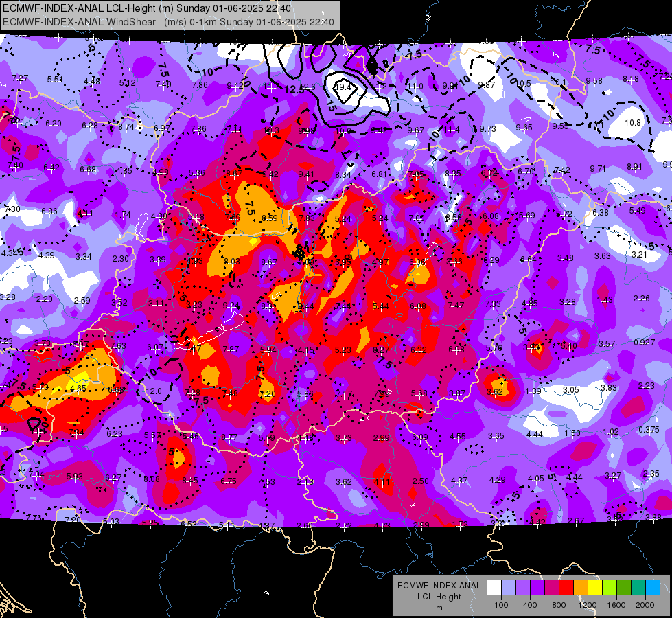Screen dimensions: 672x618
Task: Click the 8.59 value in the orange area
Action: pos(270,218)
